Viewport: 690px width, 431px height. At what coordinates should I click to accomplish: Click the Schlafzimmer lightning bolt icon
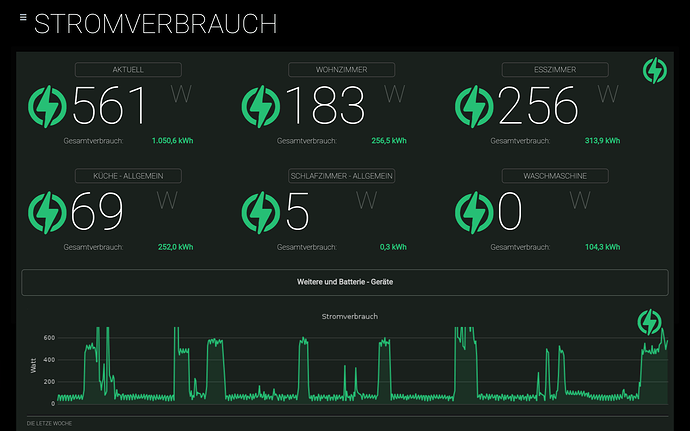click(x=262, y=211)
